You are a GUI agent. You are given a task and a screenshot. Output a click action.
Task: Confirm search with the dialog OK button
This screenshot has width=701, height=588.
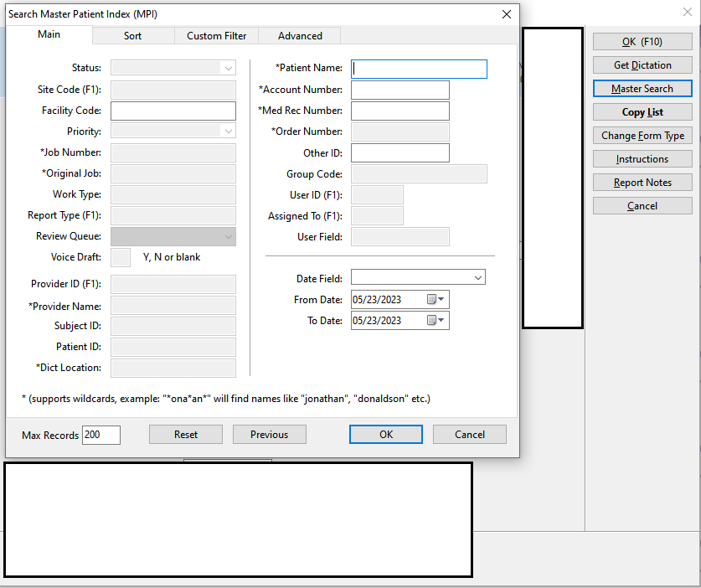[x=386, y=435]
